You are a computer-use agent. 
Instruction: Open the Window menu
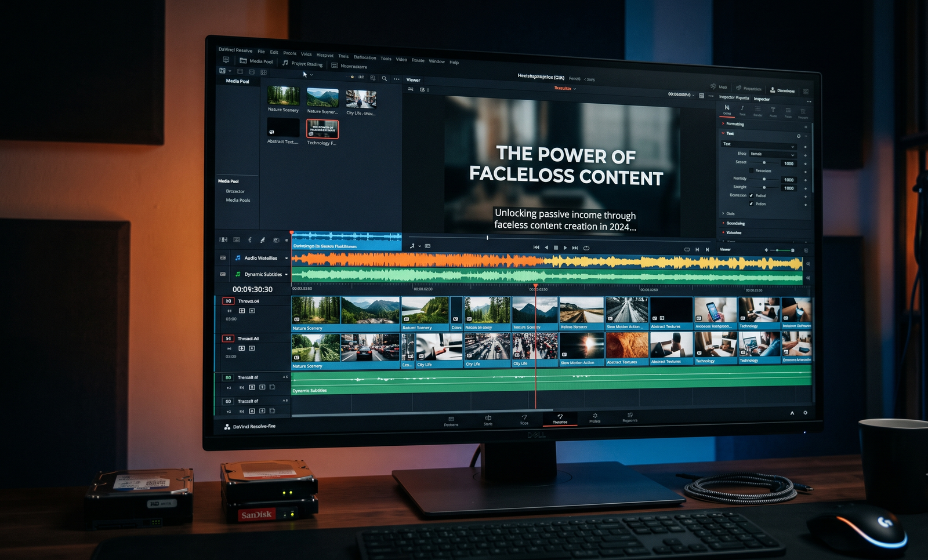point(437,61)
